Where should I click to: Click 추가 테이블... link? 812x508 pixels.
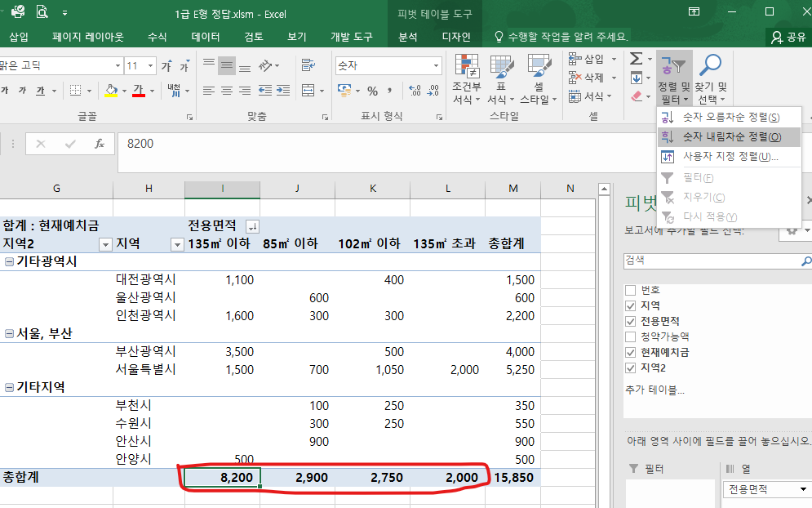(654, 390)
